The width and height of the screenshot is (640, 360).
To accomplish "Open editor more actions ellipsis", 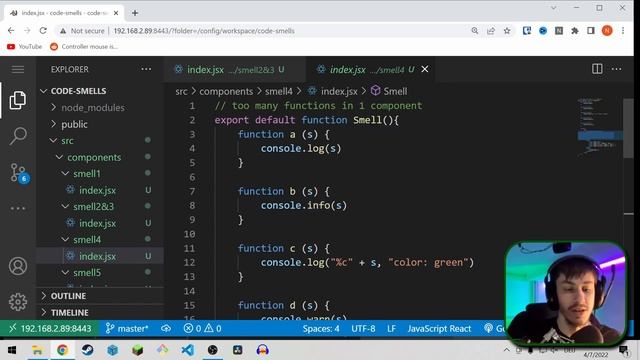I will point(616,69).
